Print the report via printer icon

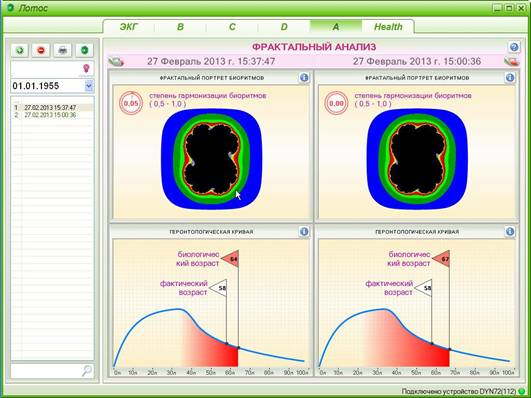pyautogui.click(x=63, y=50)
